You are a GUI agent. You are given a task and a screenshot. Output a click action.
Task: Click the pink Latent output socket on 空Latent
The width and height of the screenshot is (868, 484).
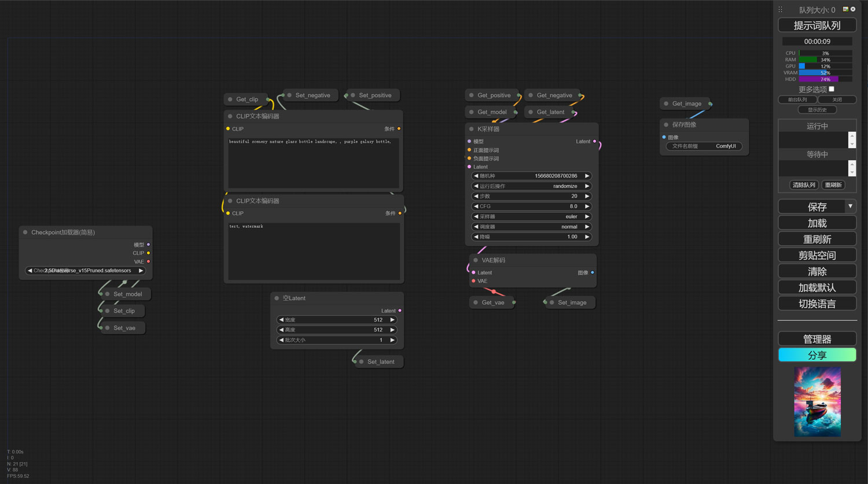click(x=400, y=311)
